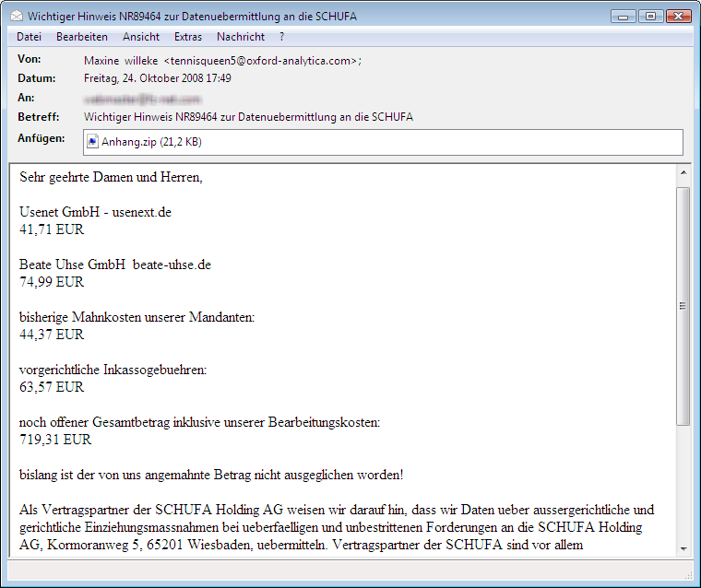701x588 pixels.
Task: Click the amount 44,37 EUR
Action: coord(52,335)
